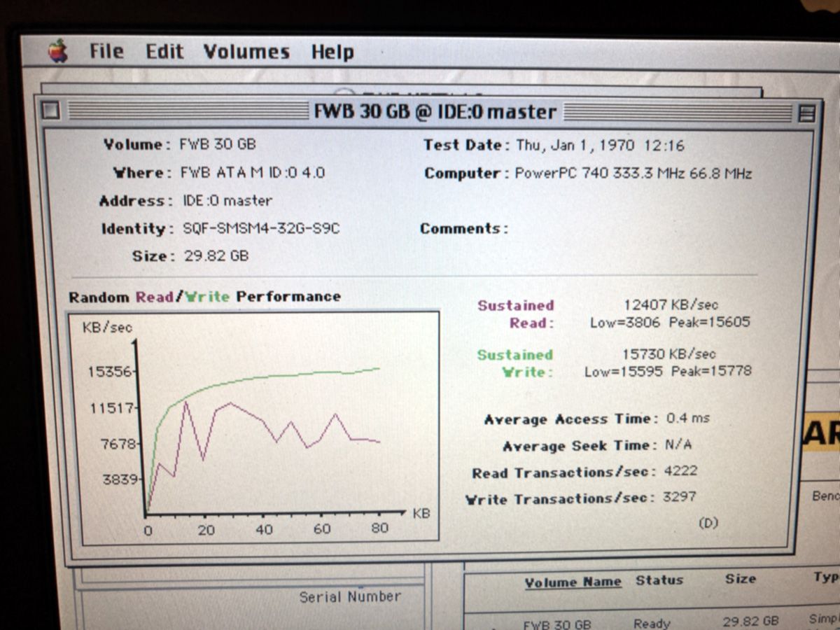The width and height of the screenshot is (840, 630).
Task: Click the 'Ready' status in background window
Action: (x=652, y=623)
